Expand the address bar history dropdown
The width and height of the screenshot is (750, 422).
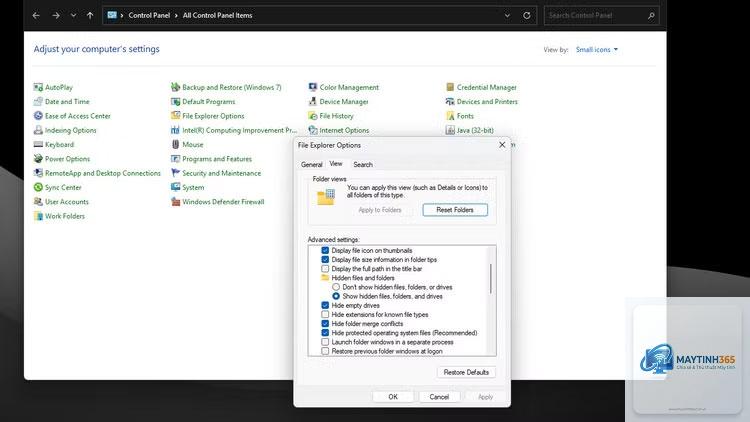pyautogui.click(x=507, y=15)
